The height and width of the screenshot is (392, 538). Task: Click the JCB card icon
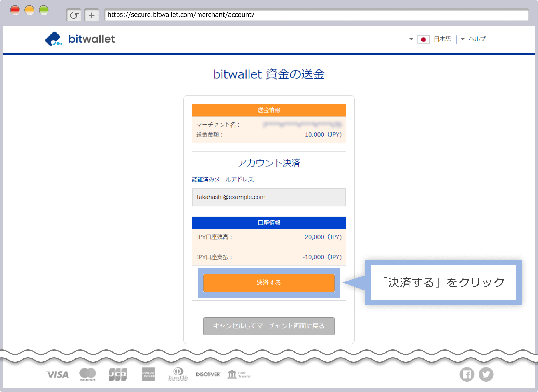pyautogui.click(x=118, y=374)
